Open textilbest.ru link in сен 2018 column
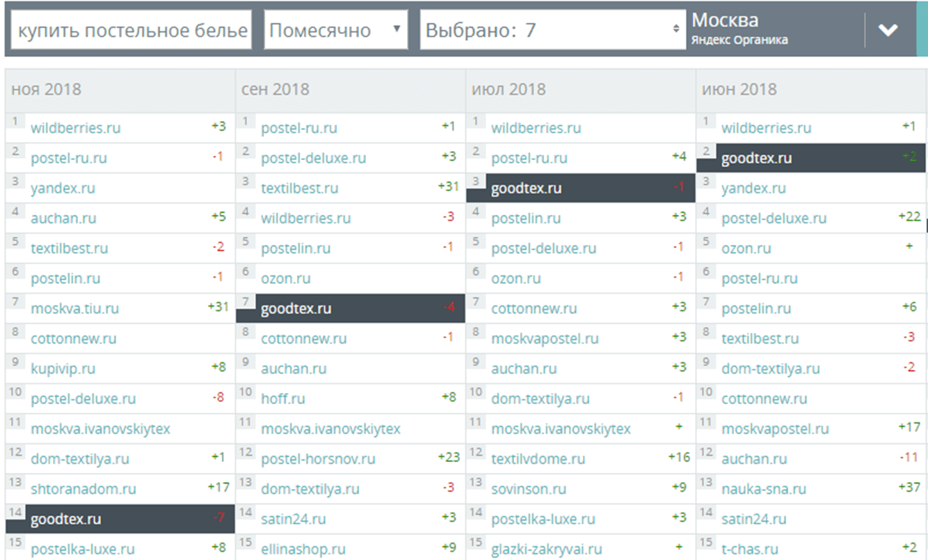This screenshot has width=928, height=560. [300, 189]
